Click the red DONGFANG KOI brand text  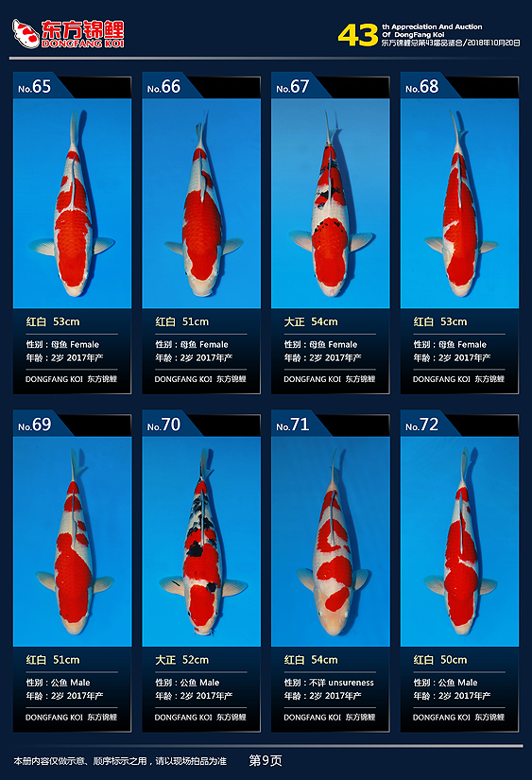point(82,43)
